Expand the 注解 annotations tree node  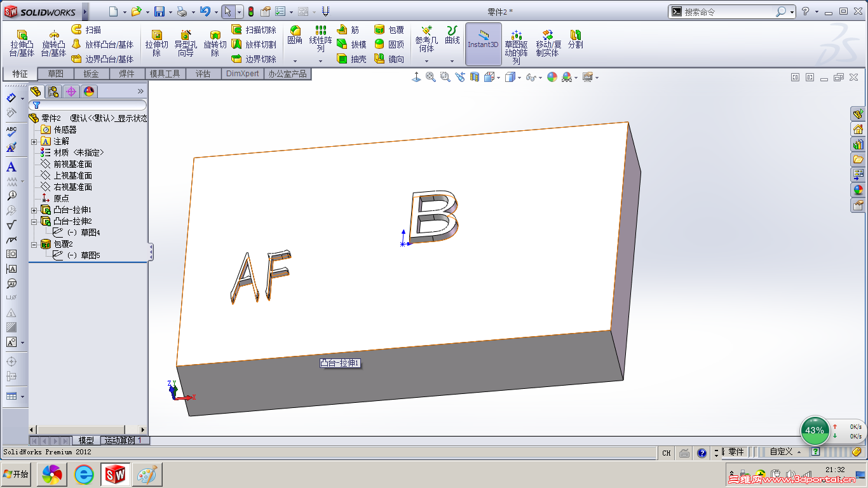[34, 141]
